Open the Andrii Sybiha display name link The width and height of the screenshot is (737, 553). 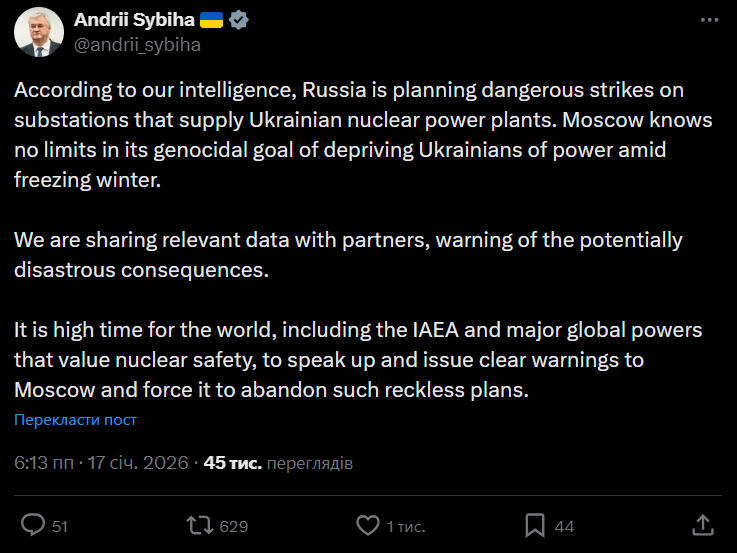(x=135, y=20)
